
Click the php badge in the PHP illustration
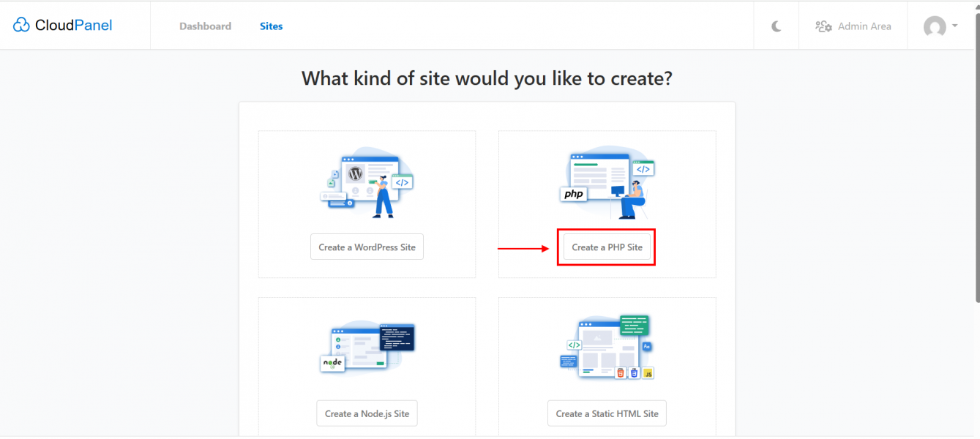click(574, 194)
